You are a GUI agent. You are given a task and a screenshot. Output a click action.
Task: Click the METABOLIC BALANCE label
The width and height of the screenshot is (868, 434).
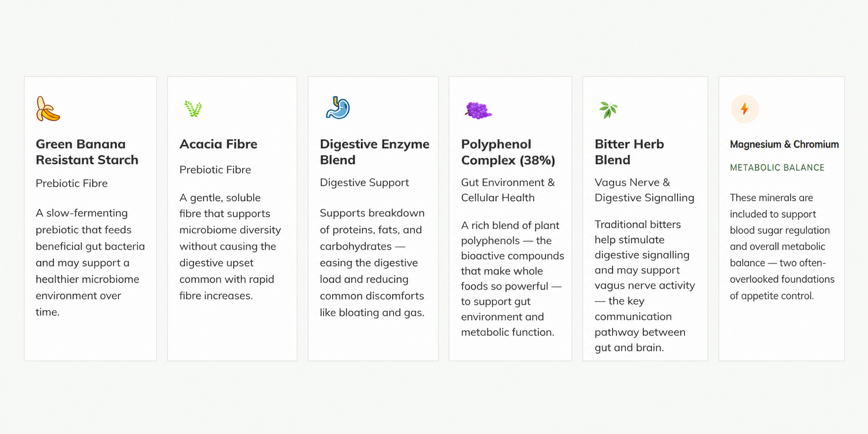click(777, 167)
